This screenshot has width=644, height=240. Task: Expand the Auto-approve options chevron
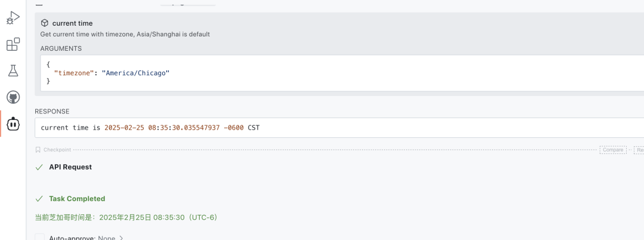pos(121,238)
